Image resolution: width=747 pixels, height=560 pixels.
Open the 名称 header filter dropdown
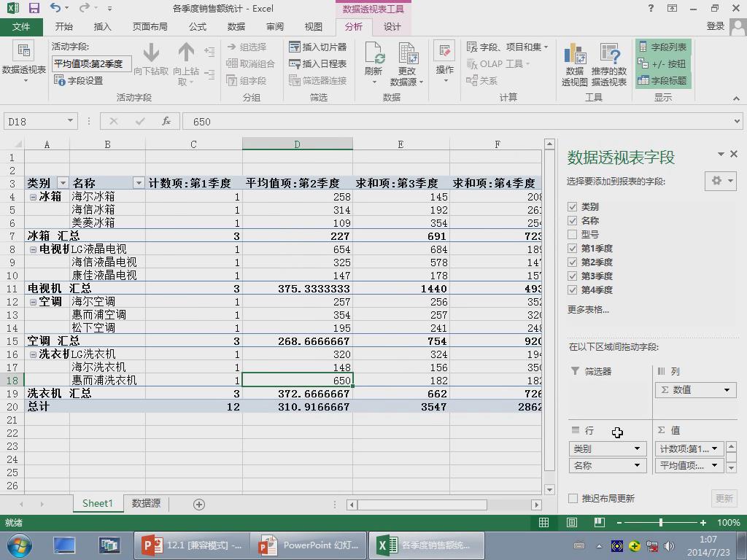pos(139,183)
